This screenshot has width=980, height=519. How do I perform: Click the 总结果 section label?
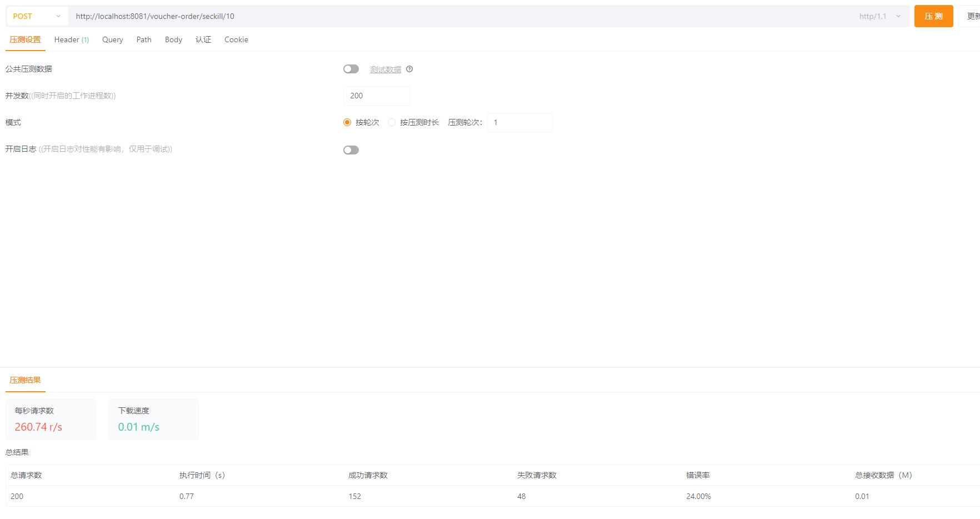[x=17, y=452]
